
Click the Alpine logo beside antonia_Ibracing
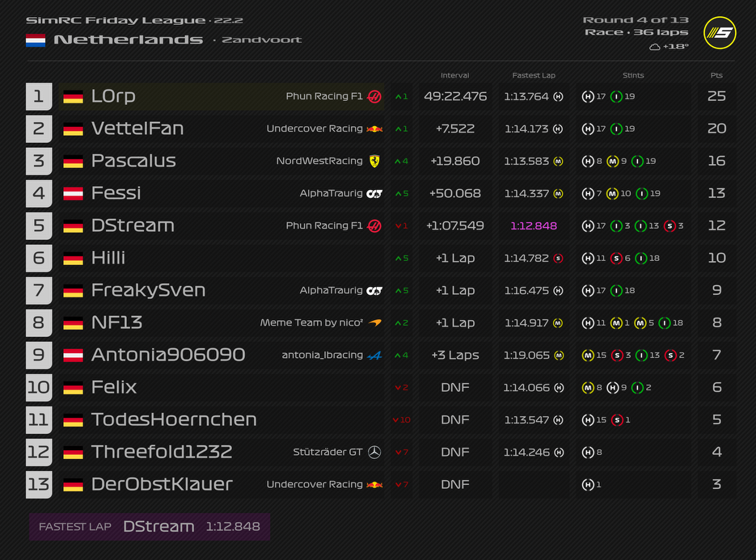tap(374, 355)
